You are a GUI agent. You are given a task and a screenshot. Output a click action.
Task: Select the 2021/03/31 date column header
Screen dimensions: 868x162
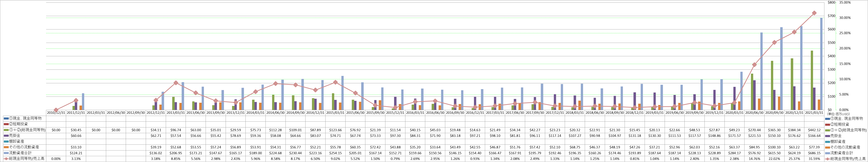[814, 113]
